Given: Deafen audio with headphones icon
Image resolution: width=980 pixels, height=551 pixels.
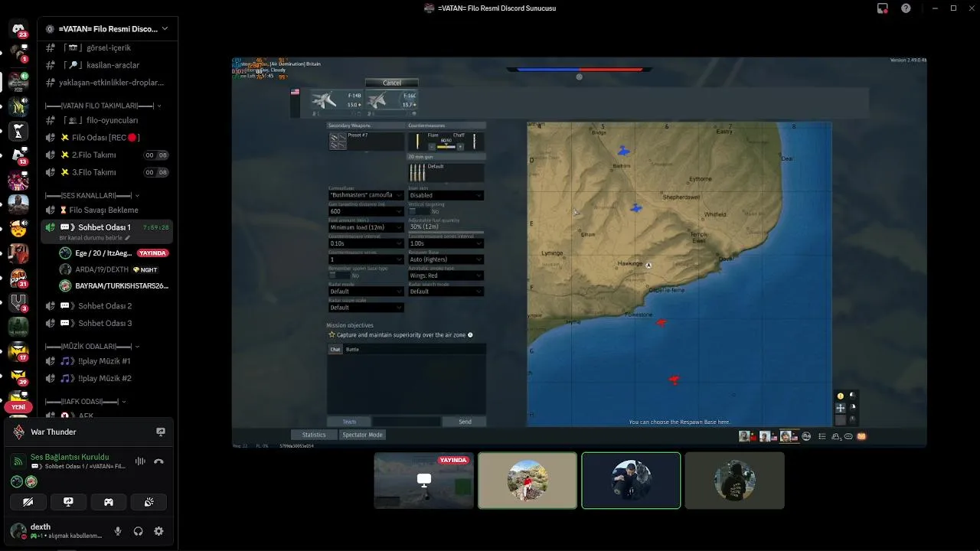Looking at the screenshot, I should pyautogui.click(x=138, y=531).
